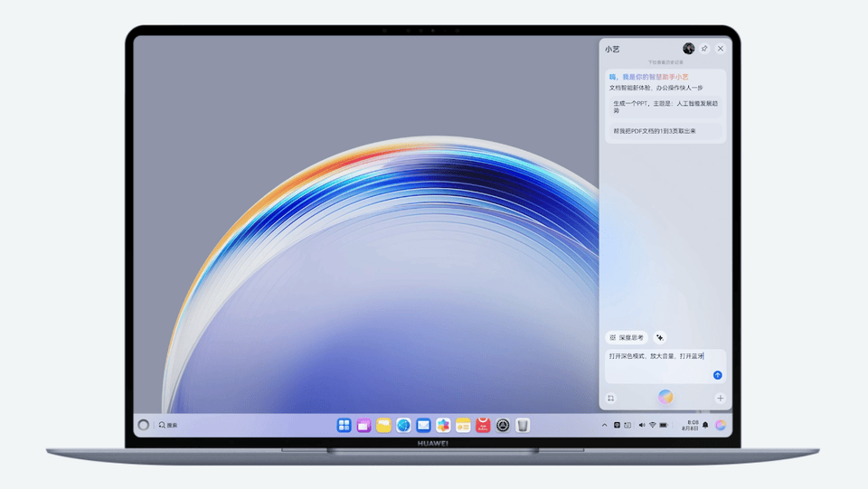Open the purple window app in dock
This screenshot has width=868, height=489.
[x=363, y=425]
